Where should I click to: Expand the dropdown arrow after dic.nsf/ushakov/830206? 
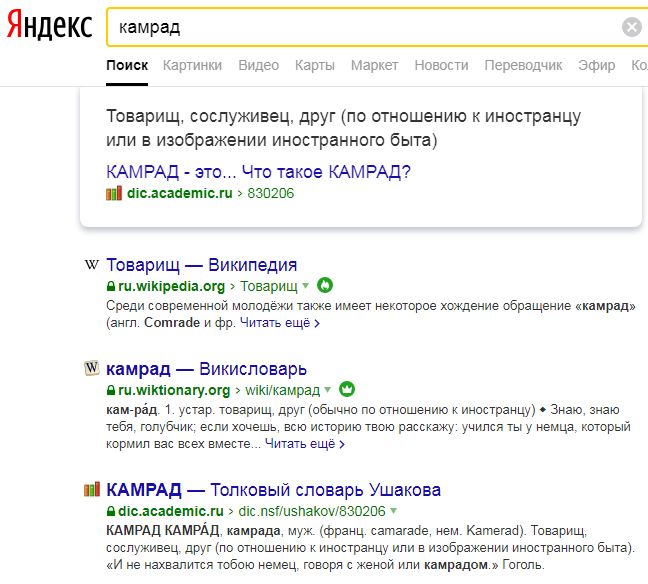pyautogui.click(x=393, y=511)
